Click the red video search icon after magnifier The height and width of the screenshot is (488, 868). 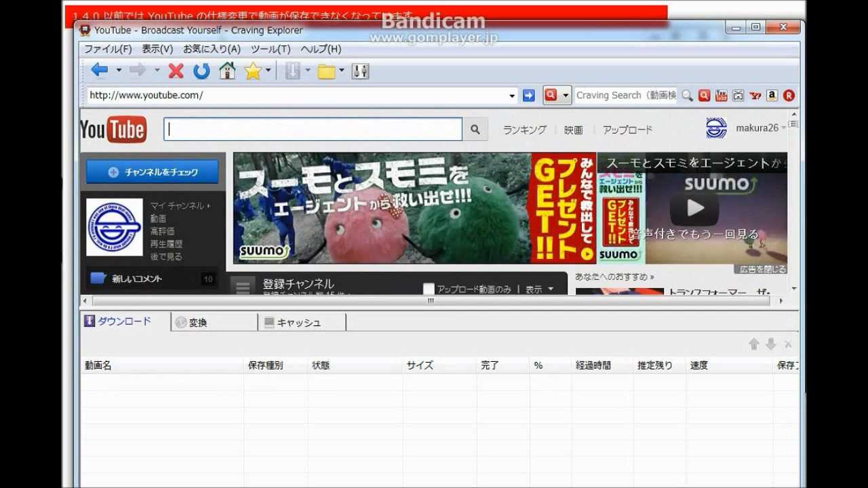[705, 96]
